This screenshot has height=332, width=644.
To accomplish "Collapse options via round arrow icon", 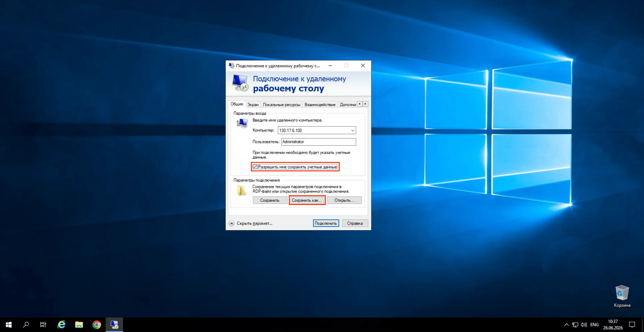I will 231,223.
